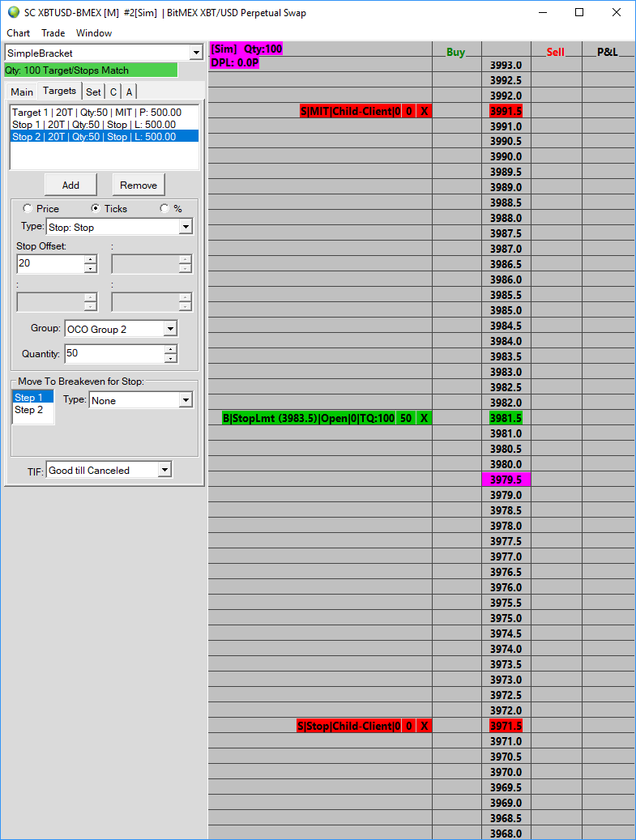This screenshot has width=636, height=840.
Task: Click the S|MIT|Child-Client order label
Action: pyautogui.click(x=350, y=111)
